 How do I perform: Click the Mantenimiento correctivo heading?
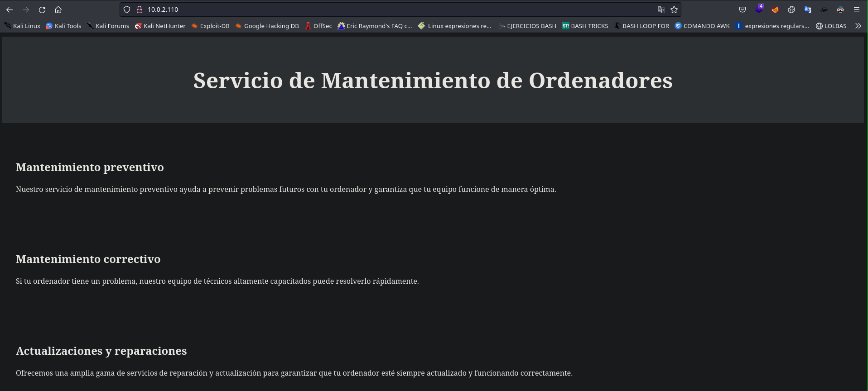click(x=88, y=259)
